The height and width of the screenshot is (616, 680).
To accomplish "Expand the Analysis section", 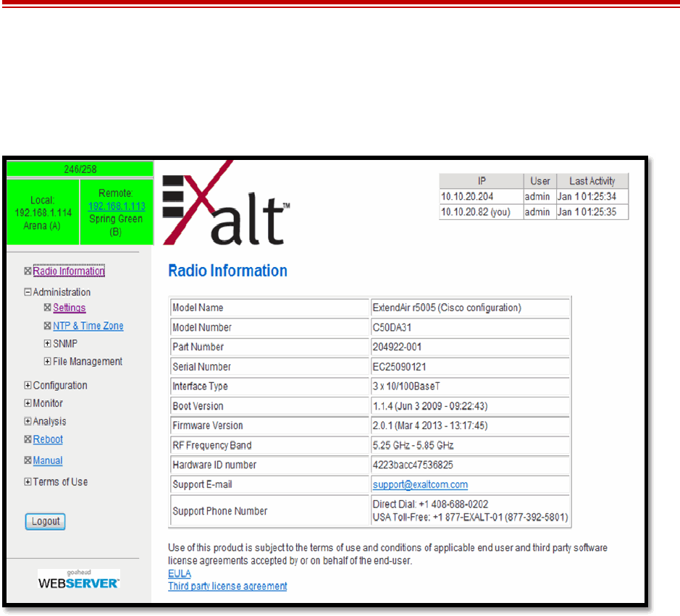I will pyautogui.click(x=28, y=421).
